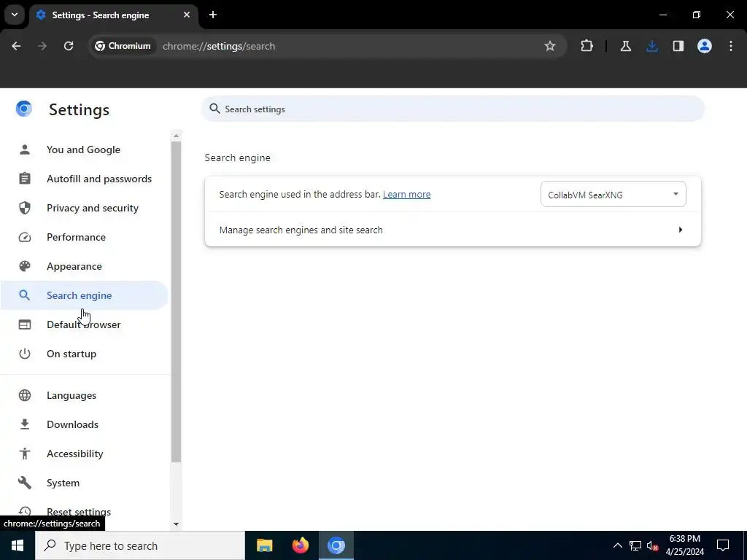The image size is (747, 560).
Task: Open the three-dot Chromium menu
Action: [731, 46]
